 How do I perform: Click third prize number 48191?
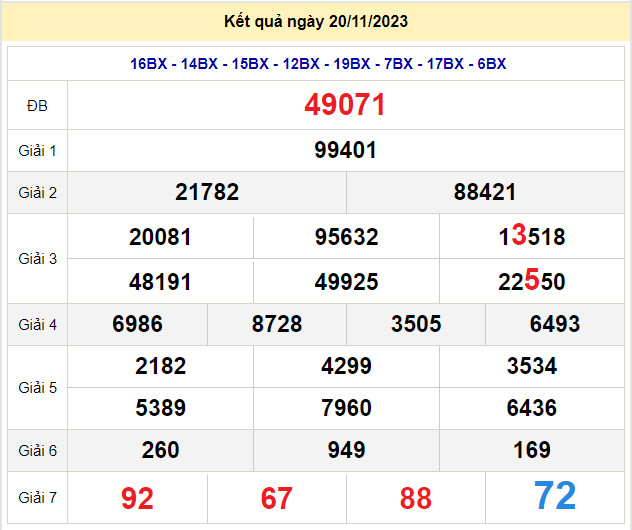coord(160,281)
